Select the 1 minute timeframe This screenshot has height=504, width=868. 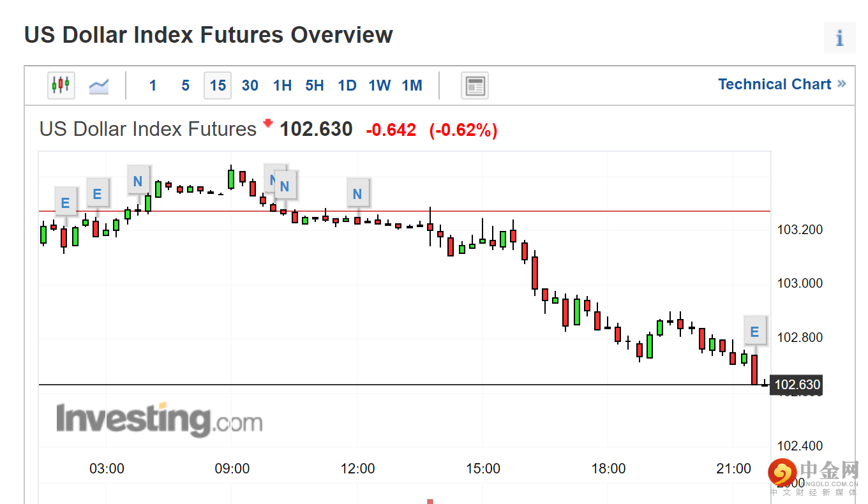point(153,85)
